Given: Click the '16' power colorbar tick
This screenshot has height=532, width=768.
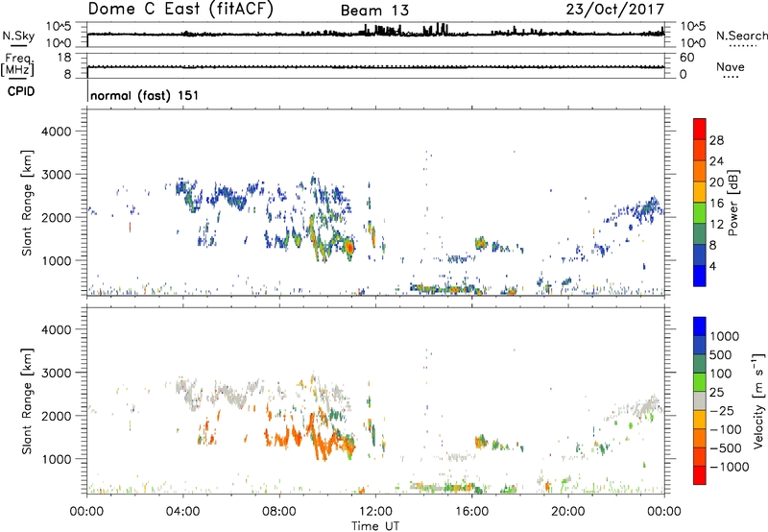Looking at the screenshot, I should (716, 204).
